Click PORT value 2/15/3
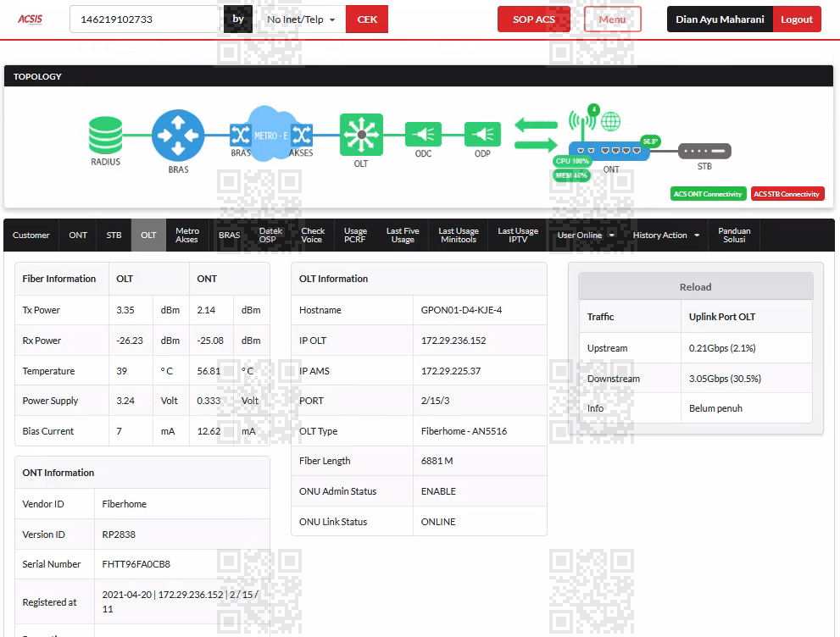 (x=435, y=401)
